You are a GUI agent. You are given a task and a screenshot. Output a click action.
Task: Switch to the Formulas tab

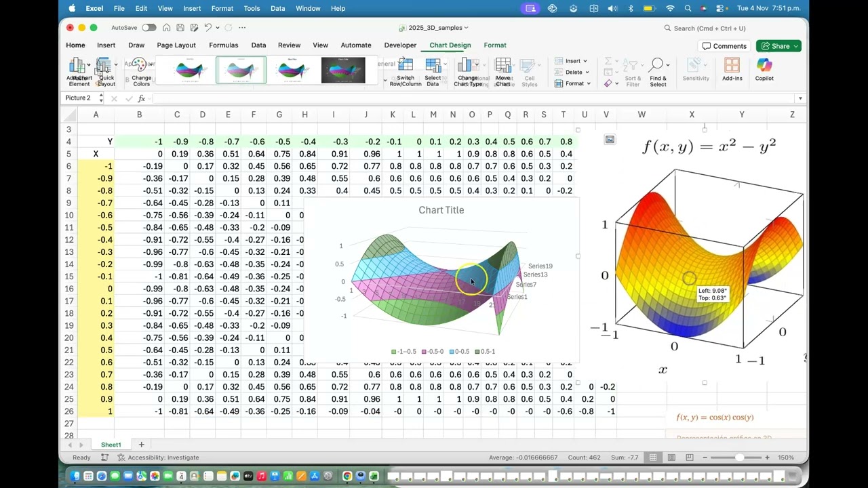pos(223,45)
